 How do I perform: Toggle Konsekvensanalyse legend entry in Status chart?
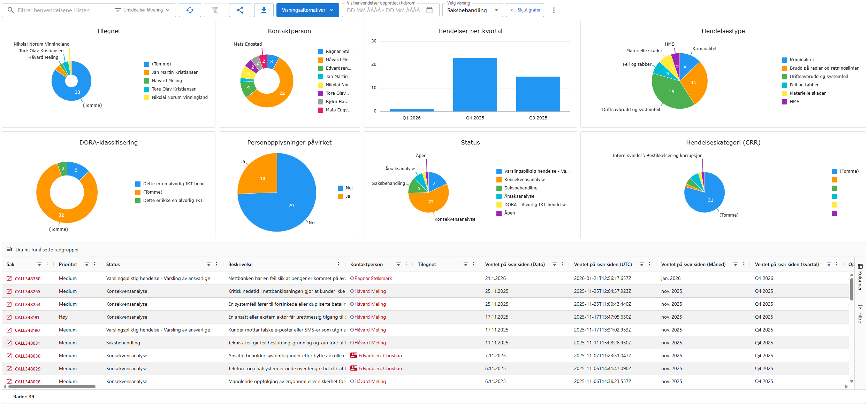point(524,180)
